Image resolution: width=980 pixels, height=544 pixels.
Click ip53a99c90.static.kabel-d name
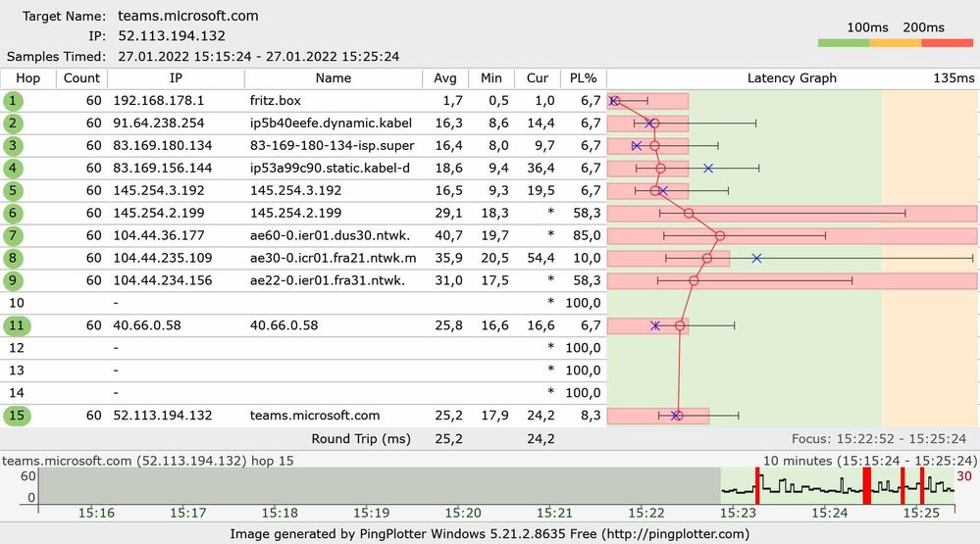330,168
